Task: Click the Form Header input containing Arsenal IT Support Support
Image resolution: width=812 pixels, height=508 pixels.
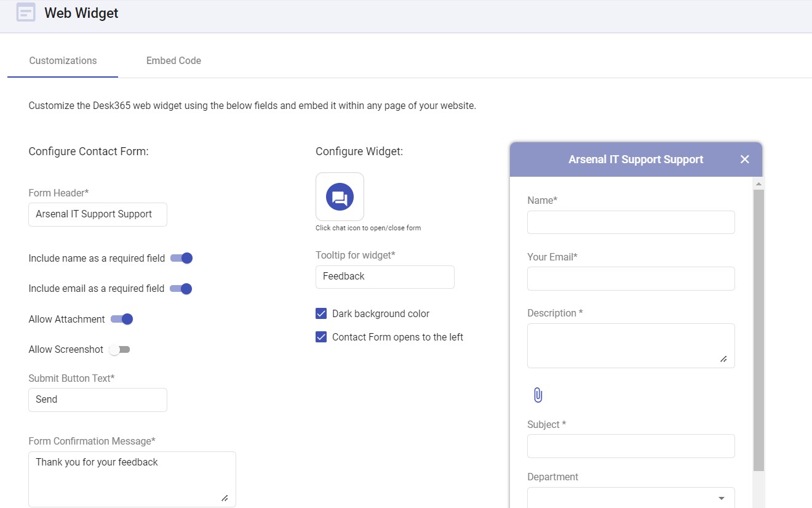Action: point(97,214)
